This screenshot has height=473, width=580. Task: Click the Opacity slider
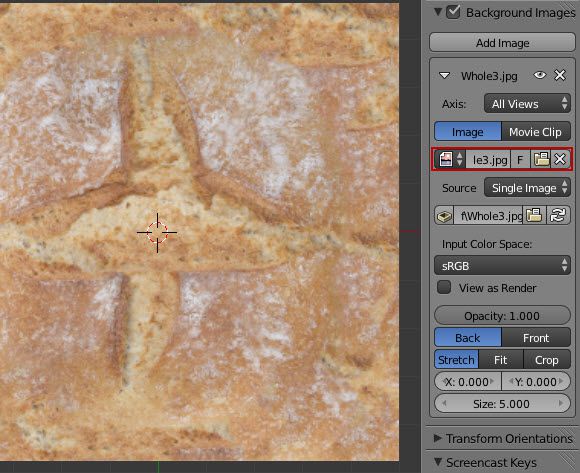[x=502, y=315]
